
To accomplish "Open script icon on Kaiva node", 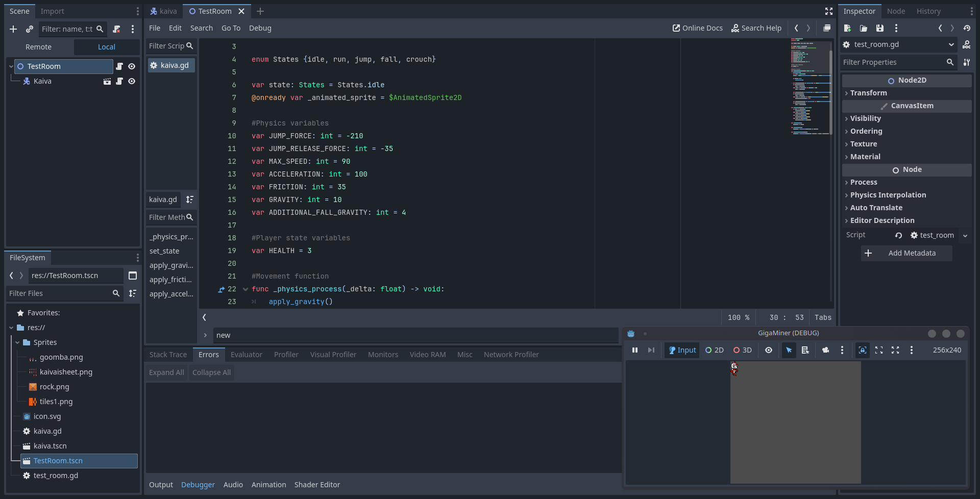I will coord(119,81).
